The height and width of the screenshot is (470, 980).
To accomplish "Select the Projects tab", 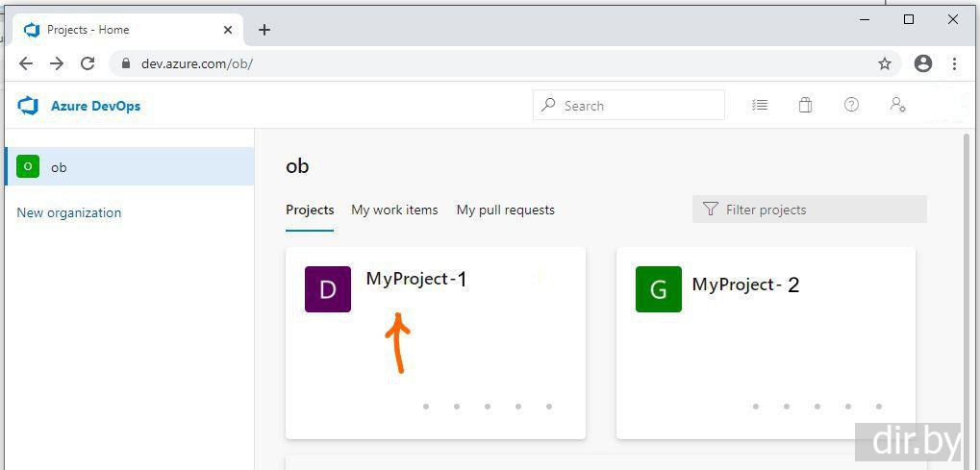I will [x=310, y=210].
